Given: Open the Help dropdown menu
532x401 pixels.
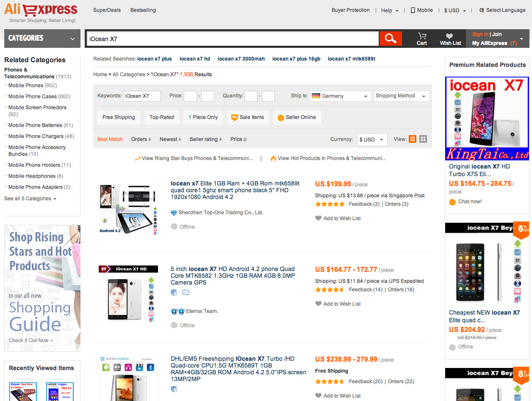Looking at the screenshot, I should tap(390, 11).
